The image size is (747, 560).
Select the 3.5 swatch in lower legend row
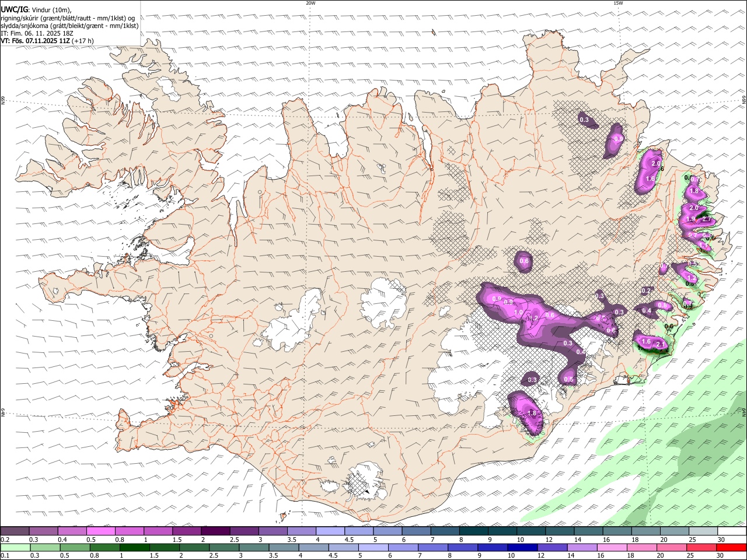[x=284, y=547]
